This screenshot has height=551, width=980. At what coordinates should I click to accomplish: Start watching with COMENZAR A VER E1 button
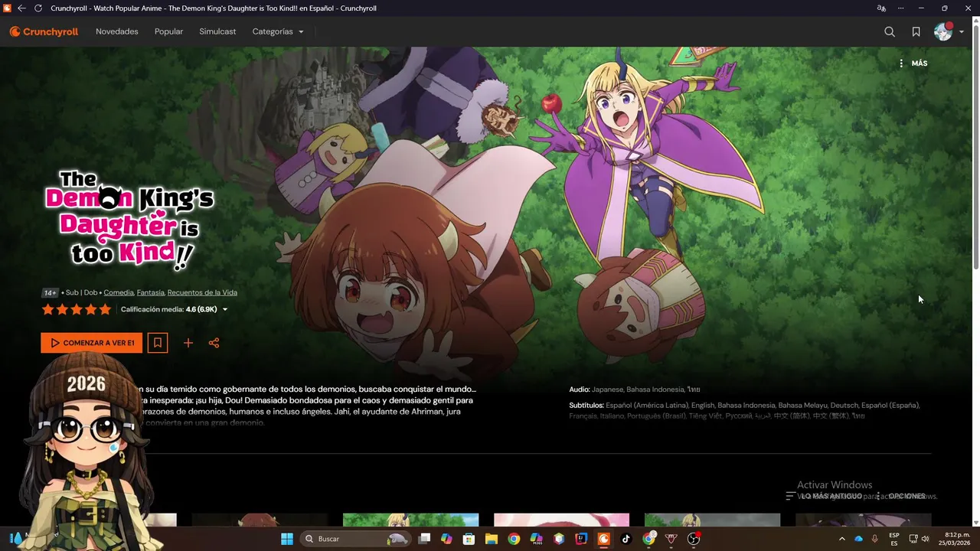point(92,343)
